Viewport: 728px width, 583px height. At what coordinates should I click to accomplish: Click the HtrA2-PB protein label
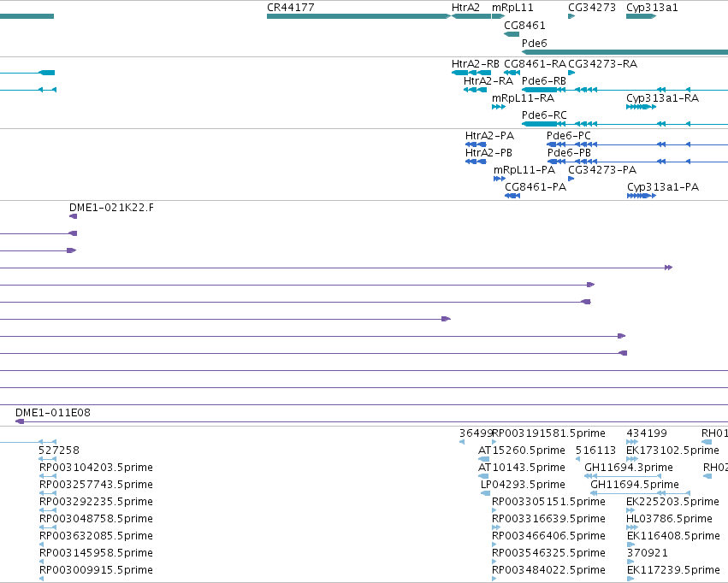coord(488,153)
